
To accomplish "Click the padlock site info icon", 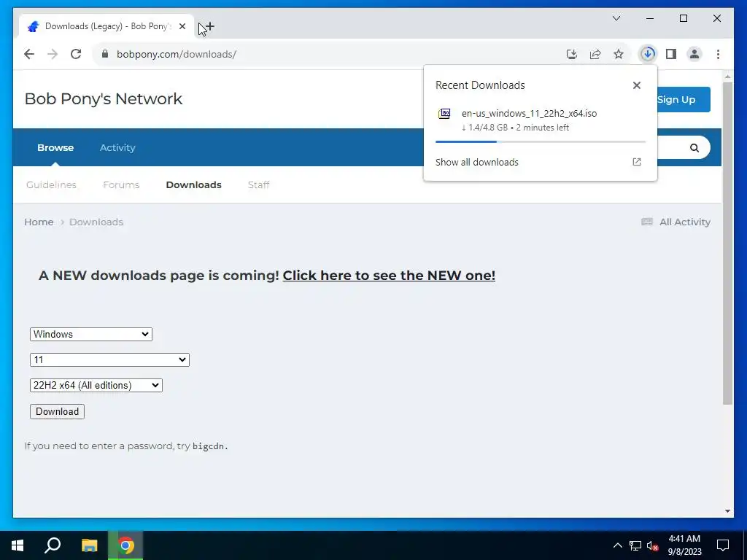I will pyautogui.click(x=105, y=54).
